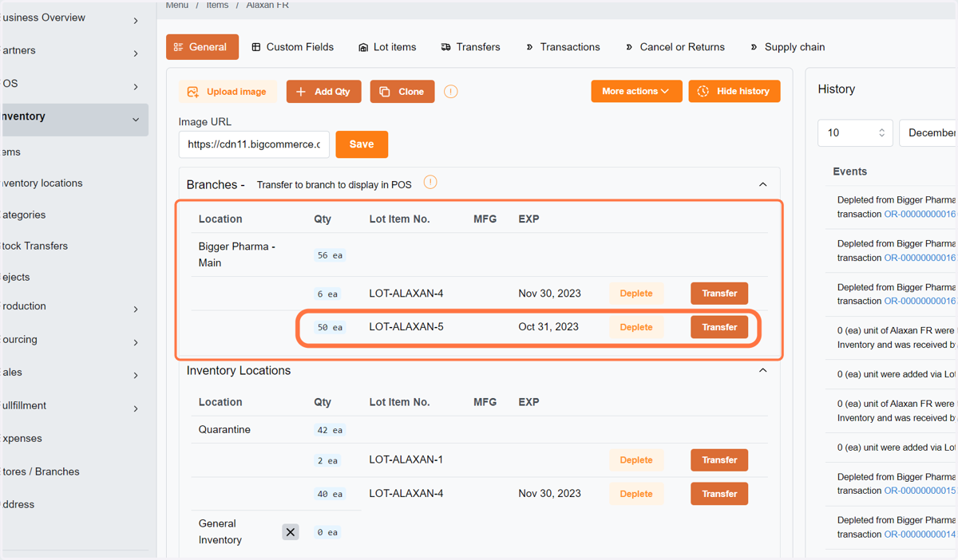Click the Add Qty button
The image size is (958, 560).
coord(323,92)
